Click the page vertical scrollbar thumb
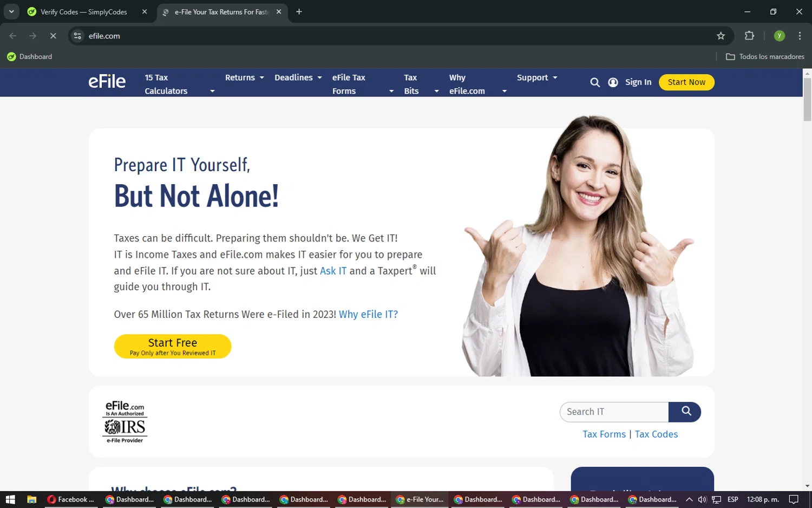Viewport: 812px width, 508px height. click(x=807, y=99)
